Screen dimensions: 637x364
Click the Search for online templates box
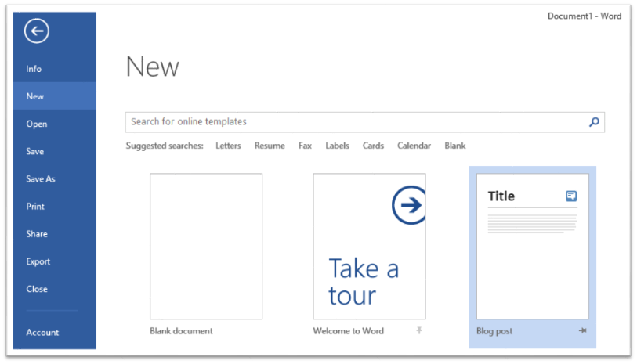[x=365, y=122]
